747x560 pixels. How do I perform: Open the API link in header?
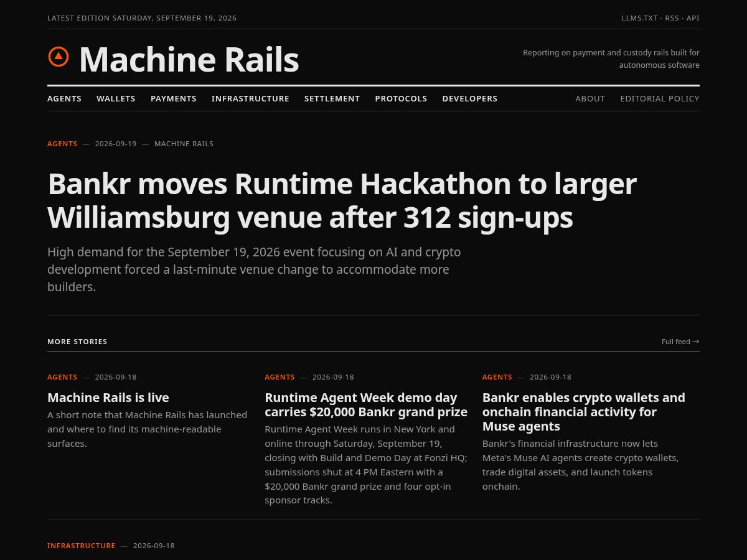(x=693, y=18)
